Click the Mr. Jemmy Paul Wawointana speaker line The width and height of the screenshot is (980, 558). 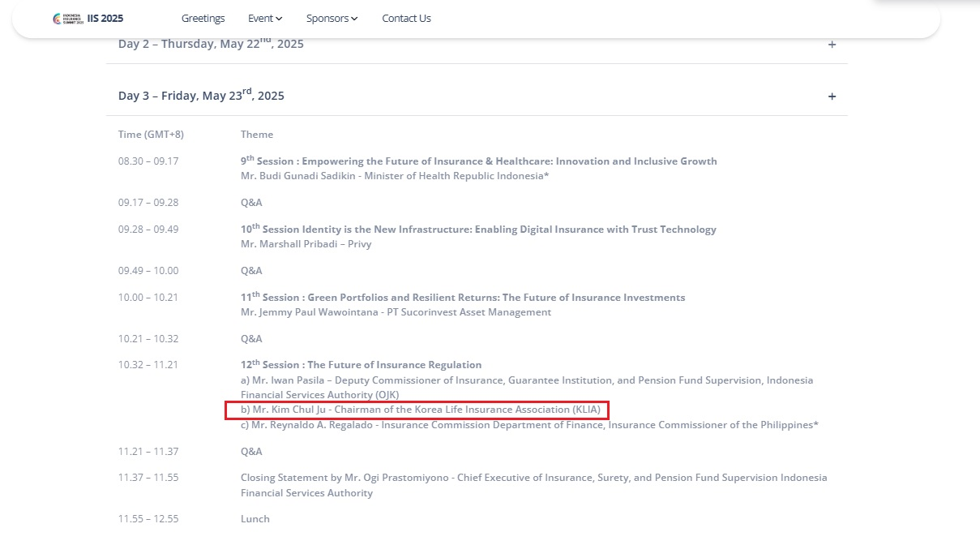396,312
